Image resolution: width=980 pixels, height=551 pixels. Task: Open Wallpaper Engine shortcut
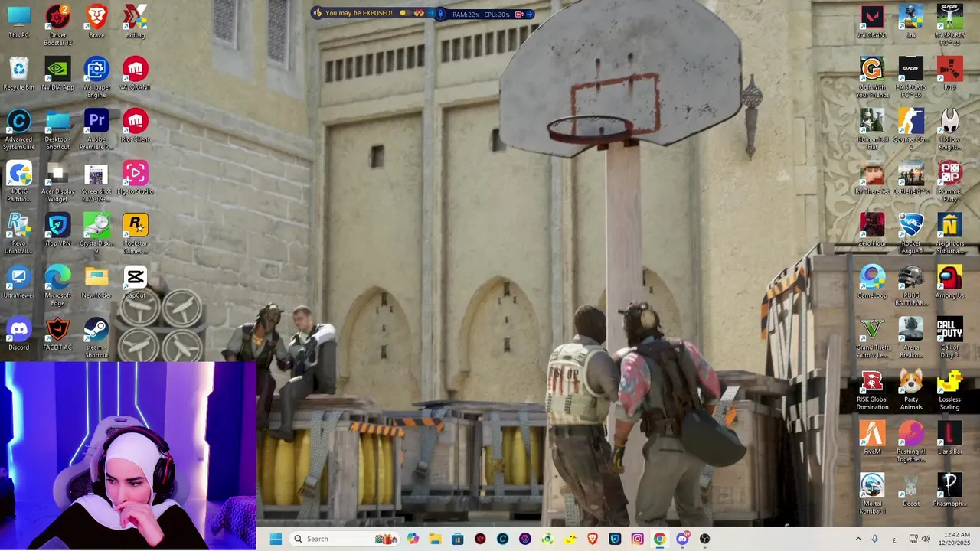click(96, 77)
